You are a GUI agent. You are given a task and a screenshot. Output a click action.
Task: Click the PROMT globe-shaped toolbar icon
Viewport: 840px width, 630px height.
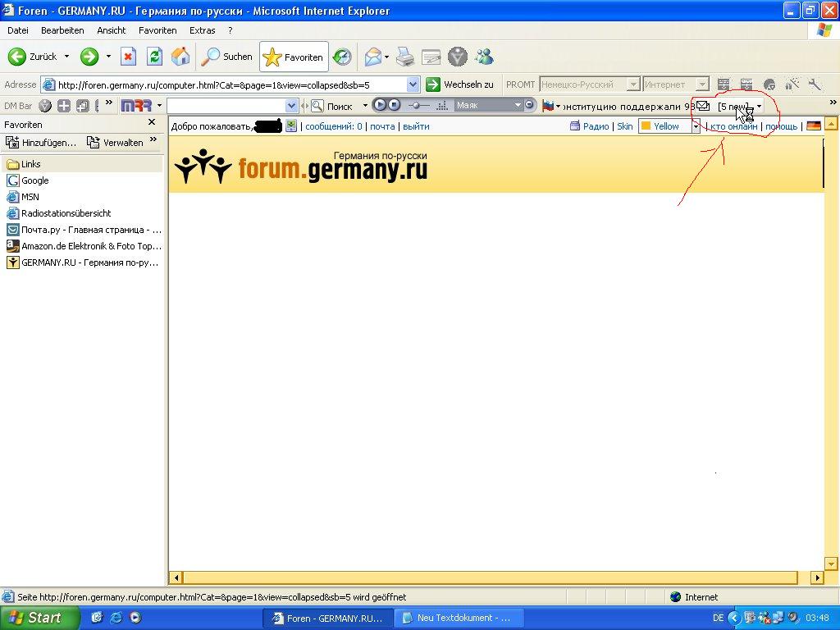tap(769, 84)
